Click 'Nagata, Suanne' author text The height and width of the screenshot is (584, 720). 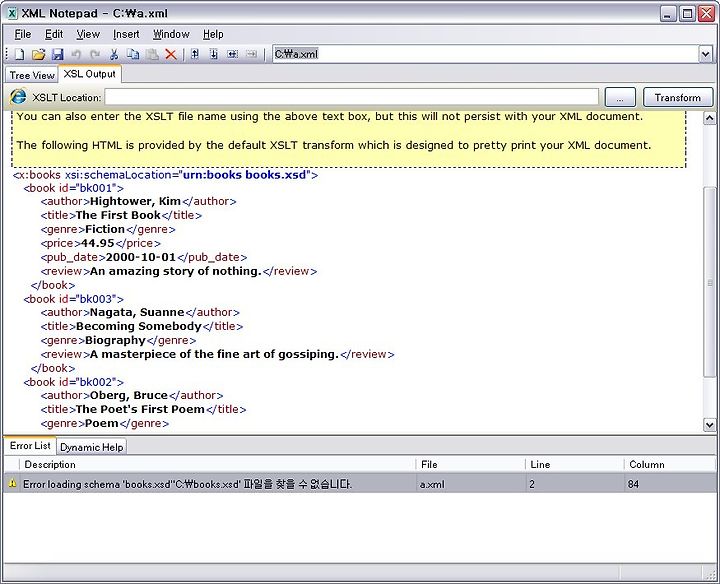point(137,313)
